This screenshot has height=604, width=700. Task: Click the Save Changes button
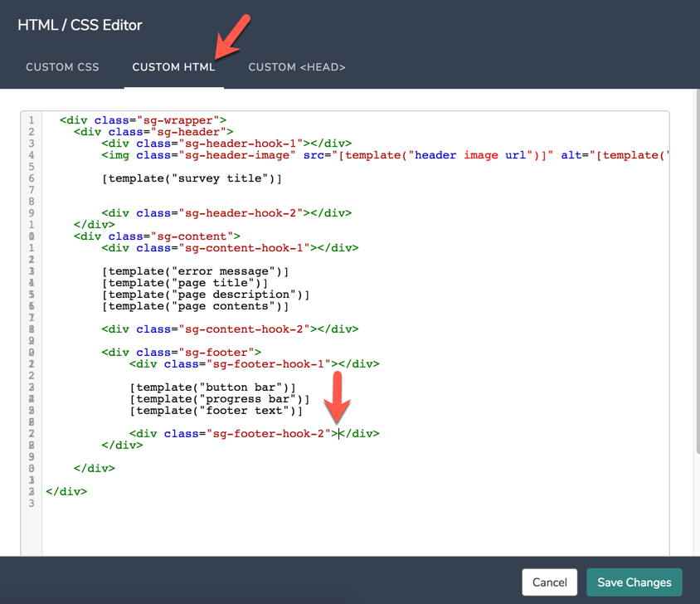(634, 582)
